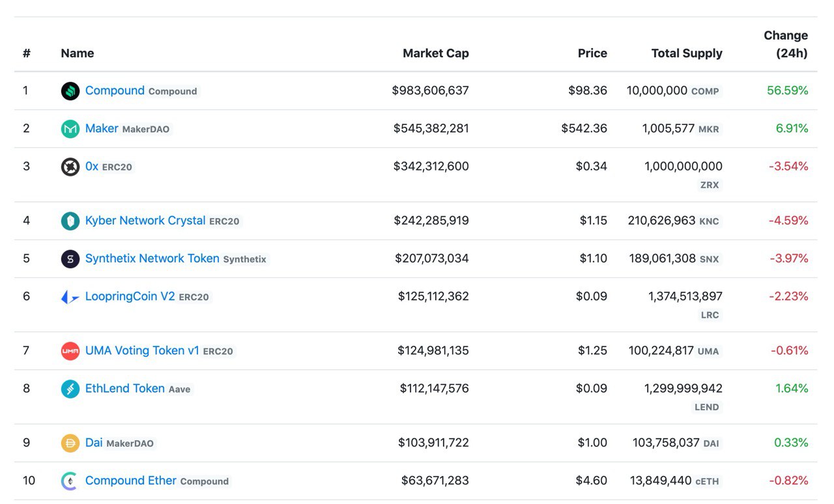Click the -3.54% change value
The width and height of the screenshot is (834, 504).
[788, 166]
